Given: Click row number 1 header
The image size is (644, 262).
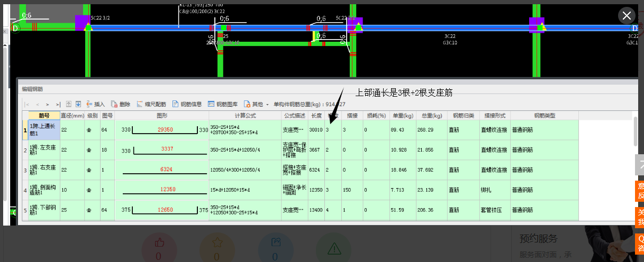Looking at the screenshot, I should coord(25,130).
